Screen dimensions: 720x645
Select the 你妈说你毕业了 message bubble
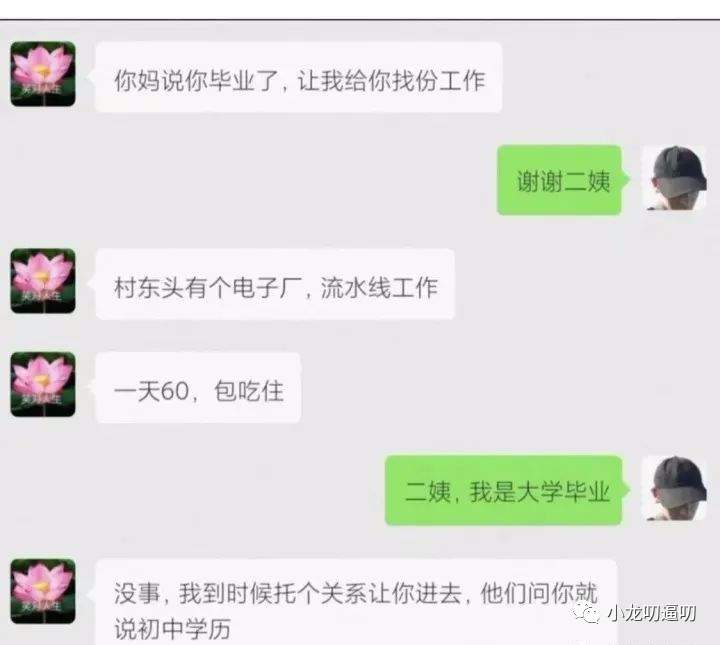(298, 77)
